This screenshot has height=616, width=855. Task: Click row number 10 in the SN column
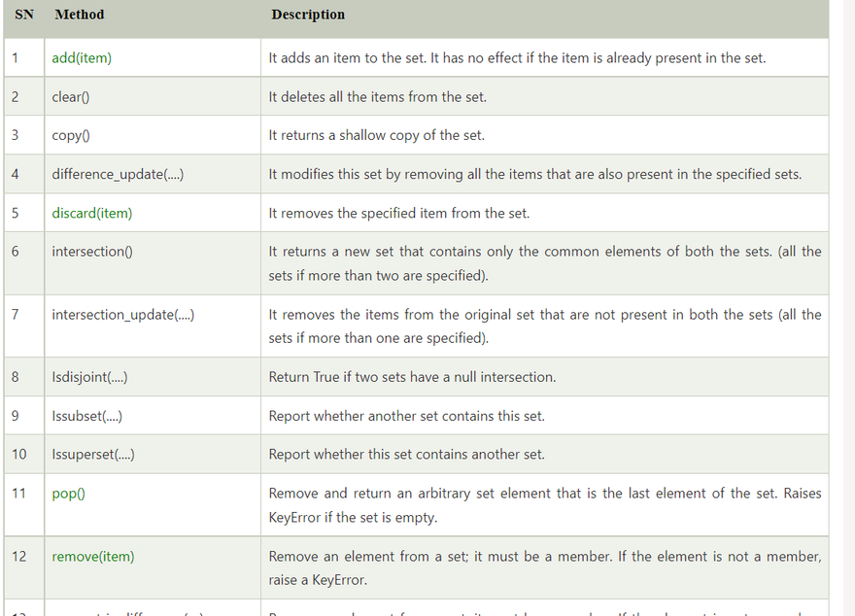pos(19,454)
